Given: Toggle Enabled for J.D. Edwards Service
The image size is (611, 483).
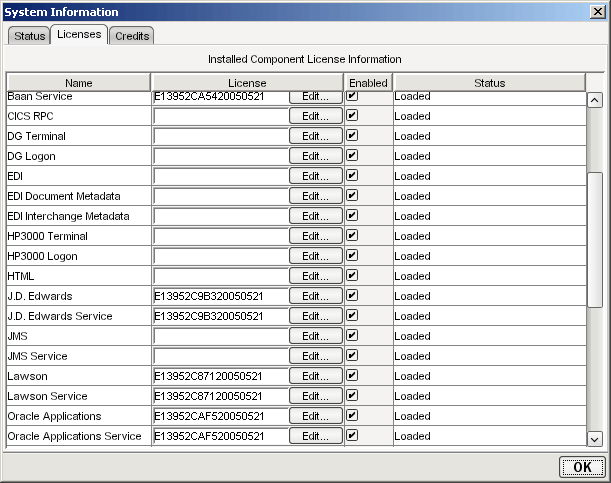Looking at the screenshot, I should click(352, 315).
